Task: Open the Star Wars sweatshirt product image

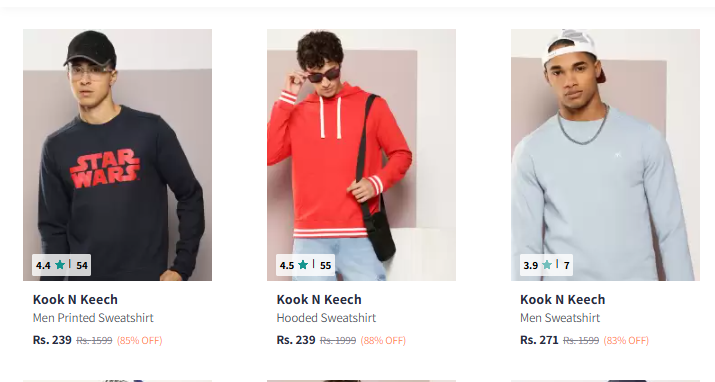Action: pos(117,155)
